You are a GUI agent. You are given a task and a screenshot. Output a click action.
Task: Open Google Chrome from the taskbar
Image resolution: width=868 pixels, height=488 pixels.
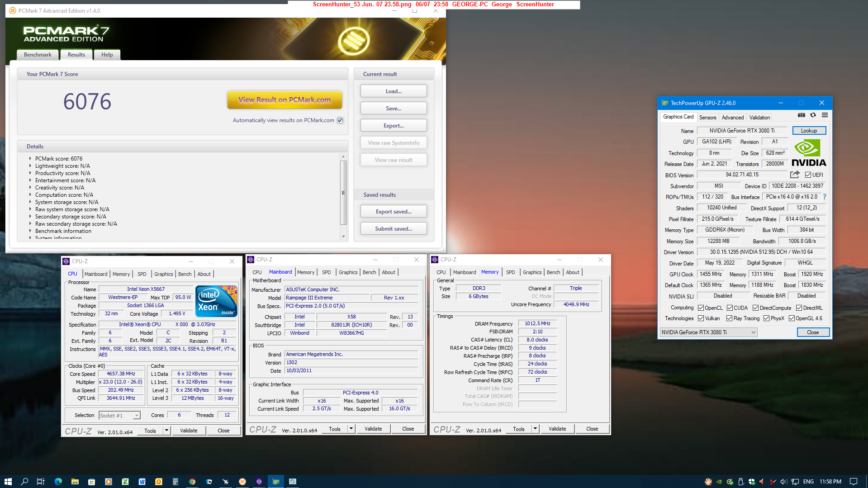[192, 482]
